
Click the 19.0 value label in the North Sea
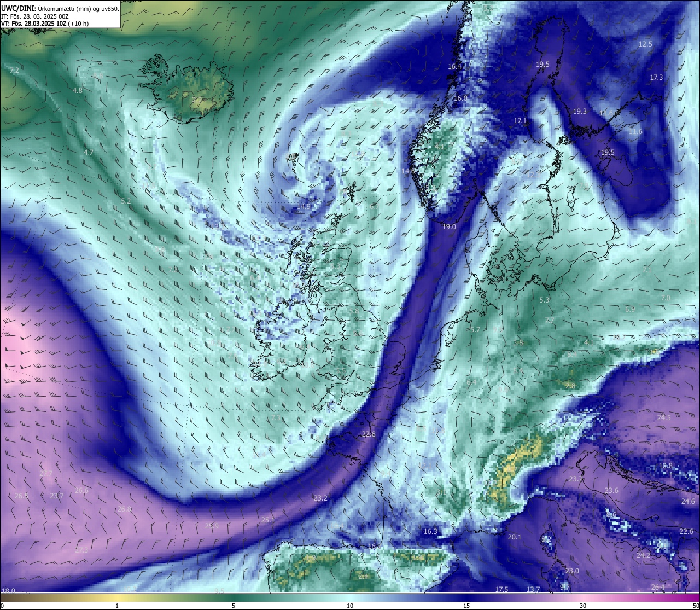(x=449, y=227)
